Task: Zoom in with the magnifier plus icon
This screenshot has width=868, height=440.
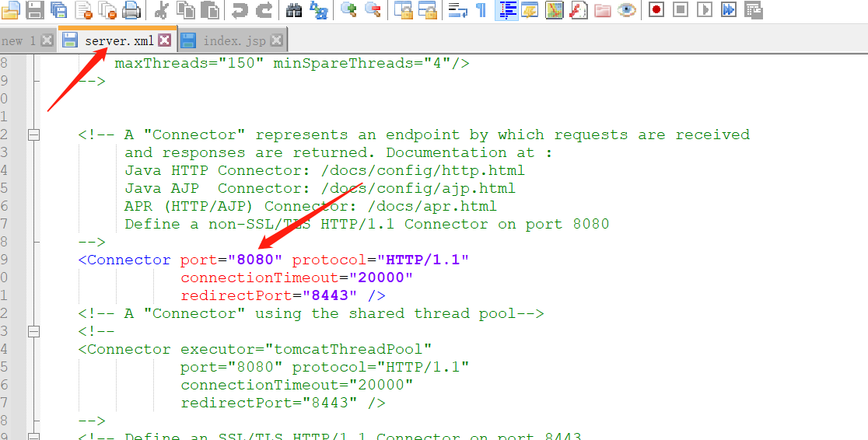Action: (348, 9)
